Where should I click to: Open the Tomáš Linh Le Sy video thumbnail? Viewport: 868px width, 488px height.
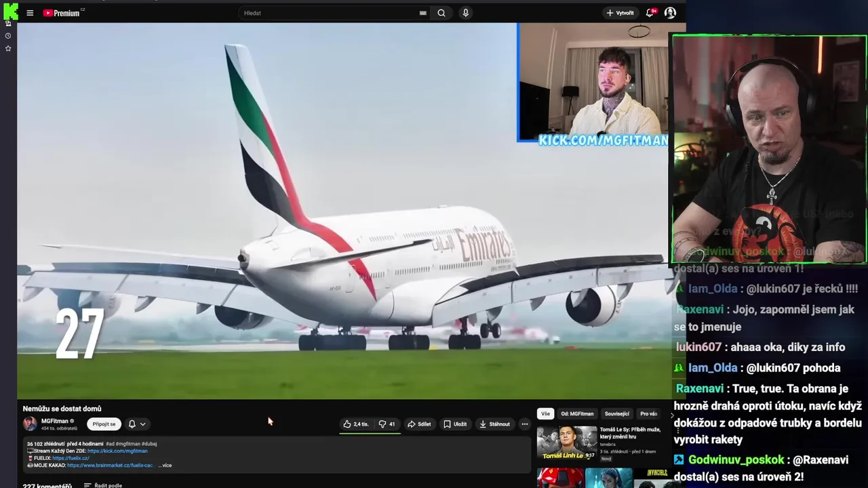point(567,443)
